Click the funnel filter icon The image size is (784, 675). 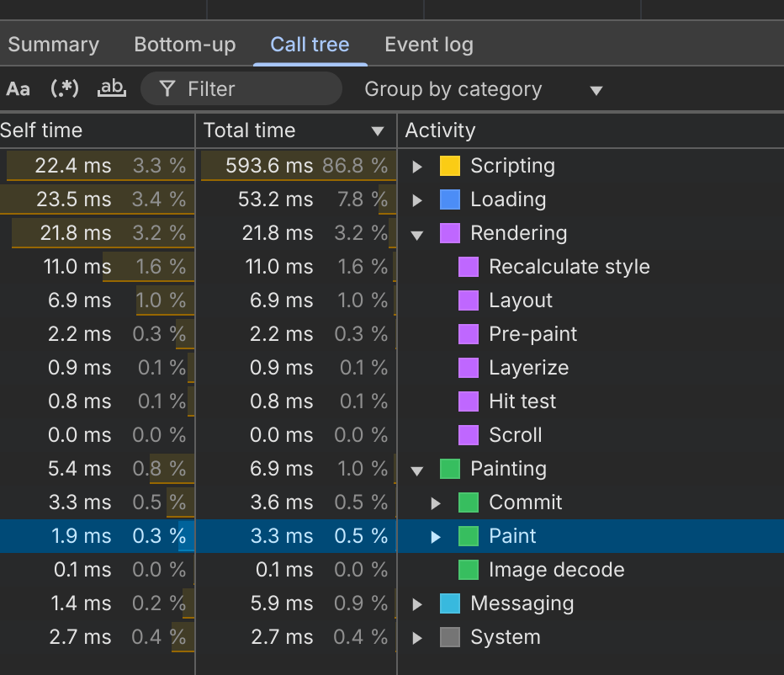167,89
